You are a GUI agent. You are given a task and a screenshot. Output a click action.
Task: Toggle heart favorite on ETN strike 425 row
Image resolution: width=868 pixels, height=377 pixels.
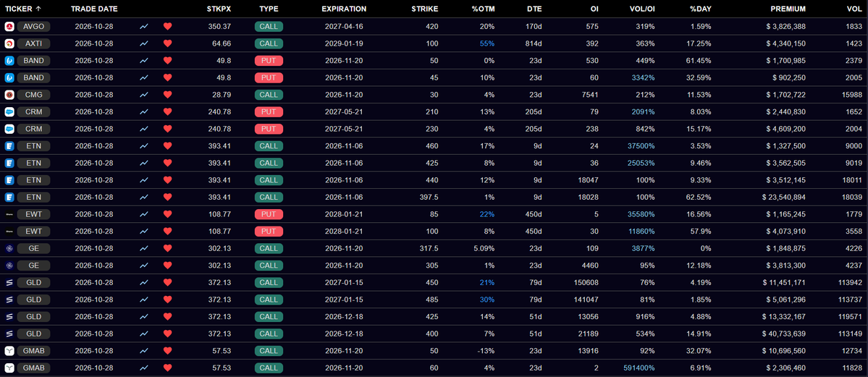pos(168,163)
